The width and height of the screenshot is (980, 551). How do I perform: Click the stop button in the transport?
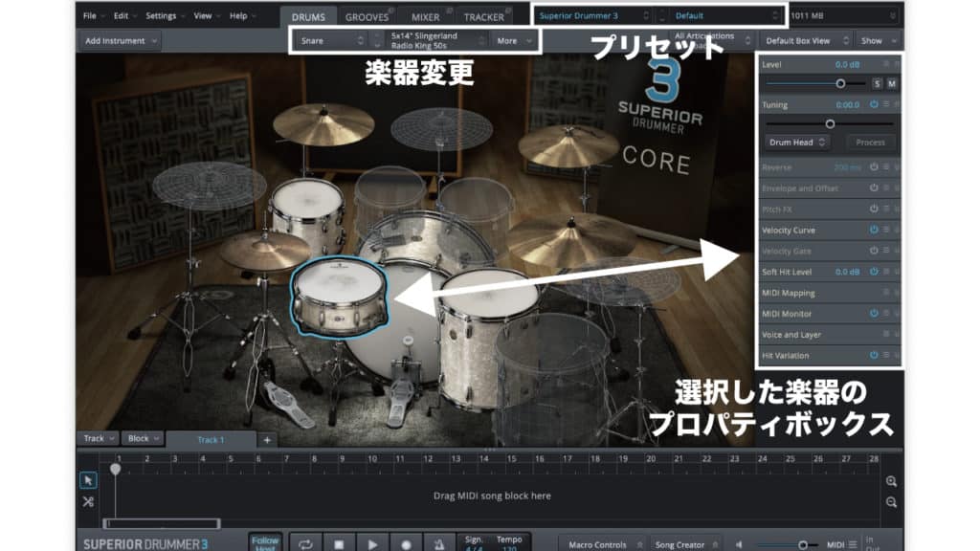(339, 544)
